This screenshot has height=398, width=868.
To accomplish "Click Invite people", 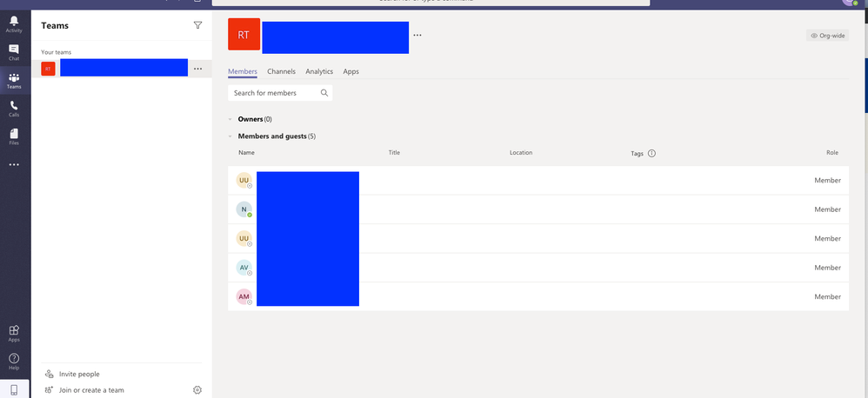I will (x=79, y=375).
